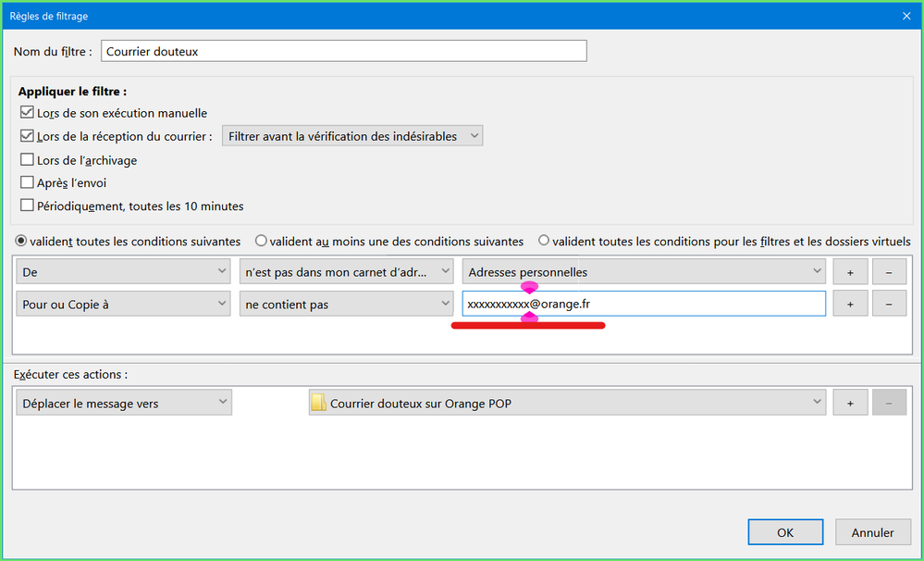Image resolution: width=924 pixels, height=561 pixels.
Task: Remove the 'Pour ou Copie à' condition row
Action: [889, 304]
